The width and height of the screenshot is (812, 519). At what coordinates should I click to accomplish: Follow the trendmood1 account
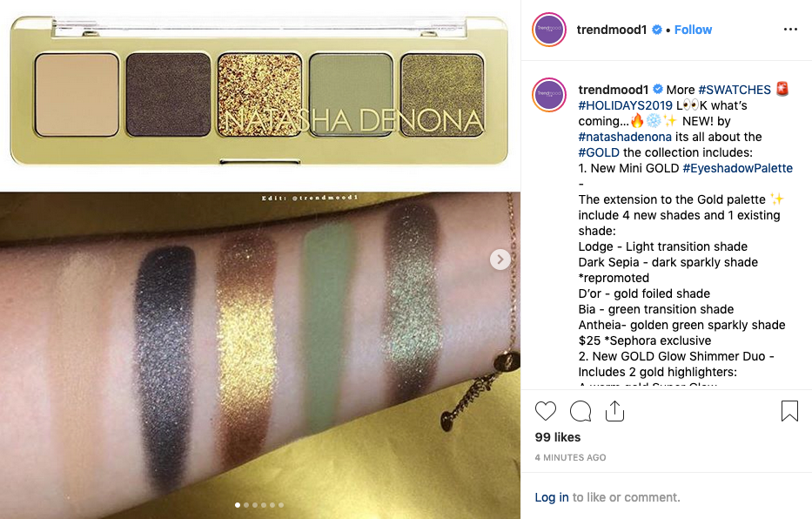pyautogui.click(x=693, y=30)
